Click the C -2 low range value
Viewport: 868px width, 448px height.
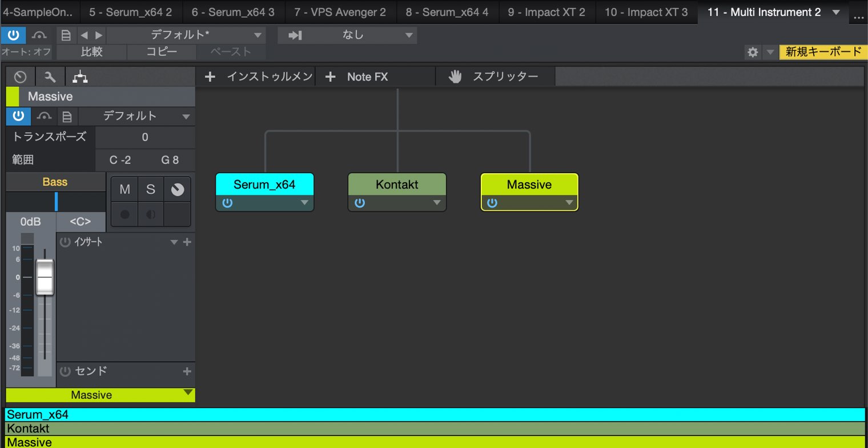(x=120, y=160)
